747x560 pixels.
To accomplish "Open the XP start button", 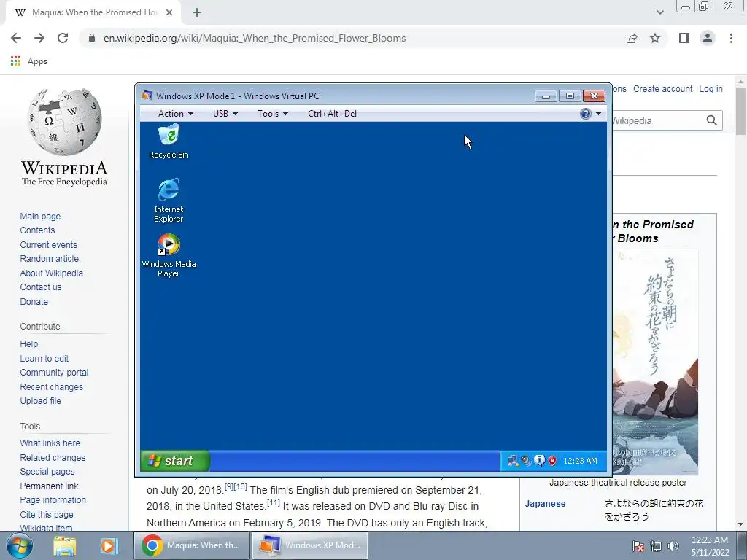I will click(x=174, y=461).
